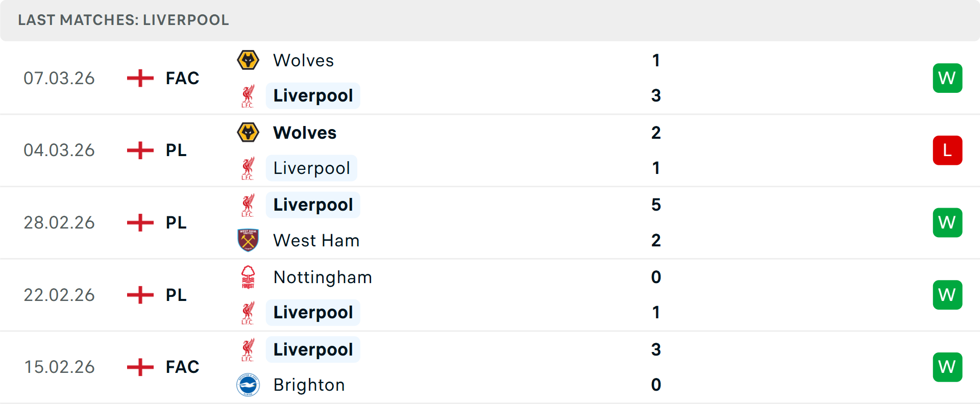Click the date 22.02.26
Screen dimensions: 980x404
(59, 294)
